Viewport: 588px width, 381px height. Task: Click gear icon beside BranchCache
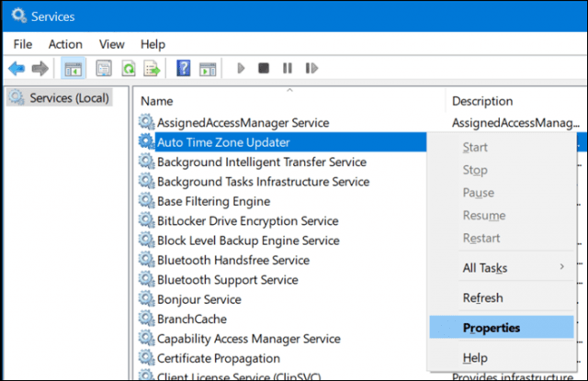pyautogui.click(x=146, y=319)
